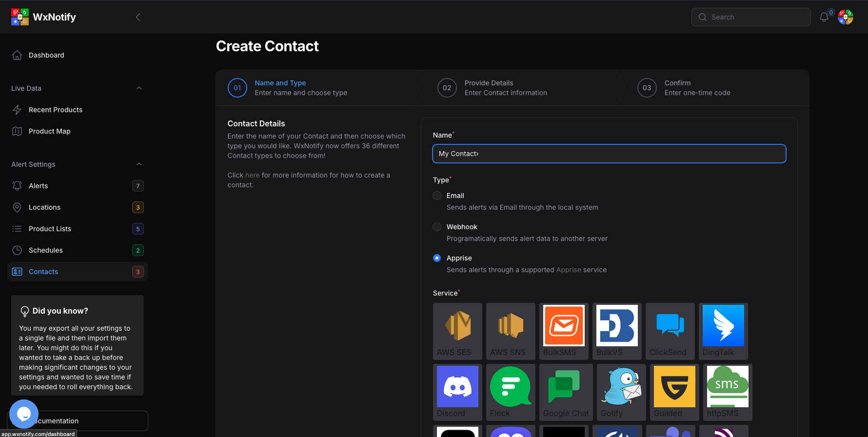Go to Schedules in the sidebar
The width and height of the screenshot is (868, 437).
[46, 250]
